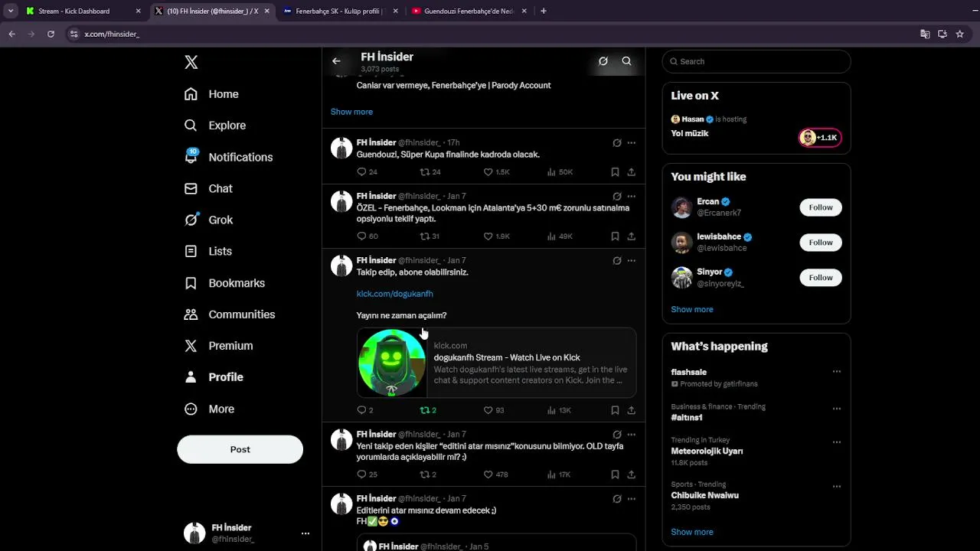980x551 pixels.
Task: Switch to Stream - Kick Dashboard tab
Action: coord(83,11)
